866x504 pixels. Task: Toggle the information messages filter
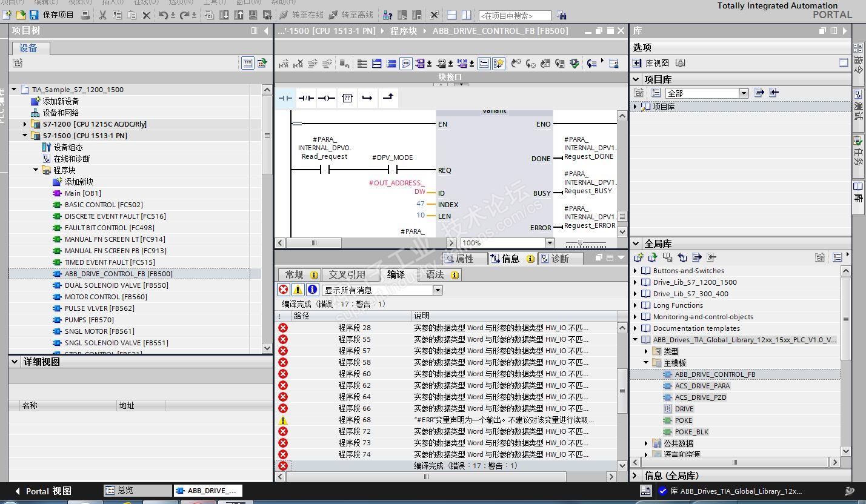(312, 290)
